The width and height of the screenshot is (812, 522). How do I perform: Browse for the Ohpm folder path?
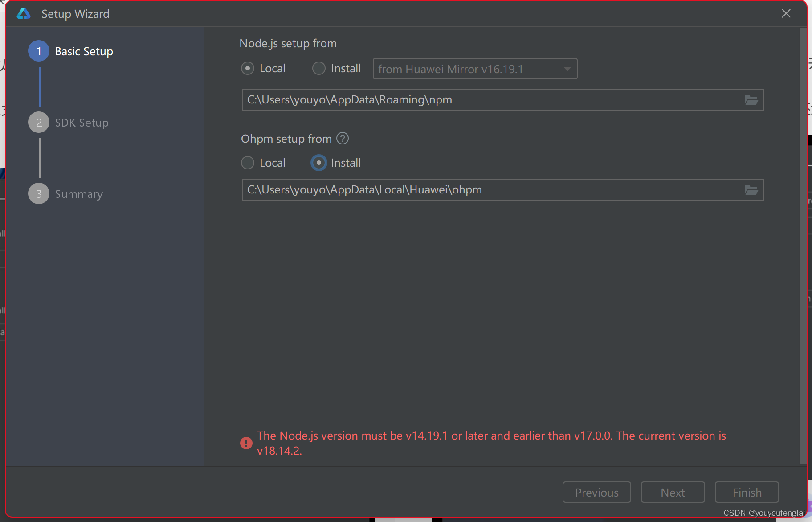tap(751, 190)
